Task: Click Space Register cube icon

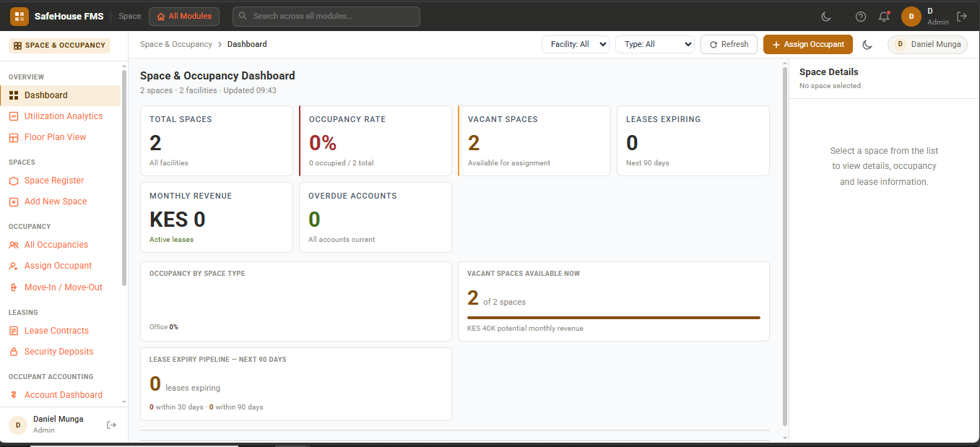Action: (x=14, y=181)
